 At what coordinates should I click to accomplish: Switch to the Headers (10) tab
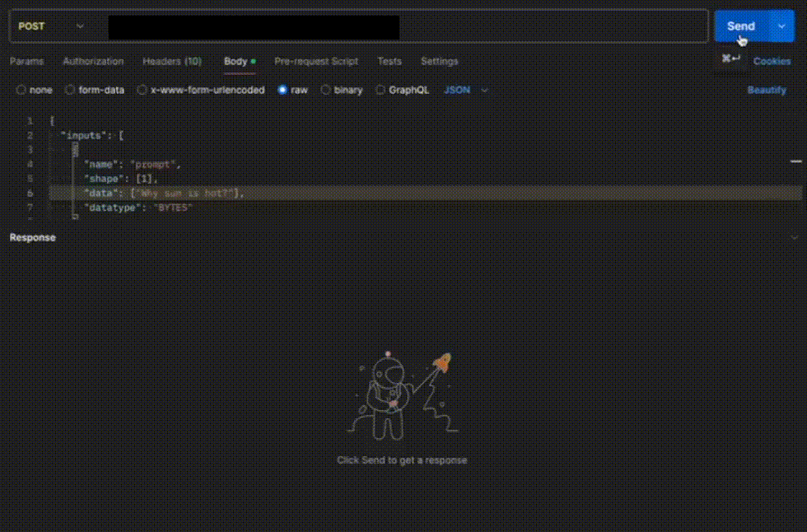[x=172, y=61]
